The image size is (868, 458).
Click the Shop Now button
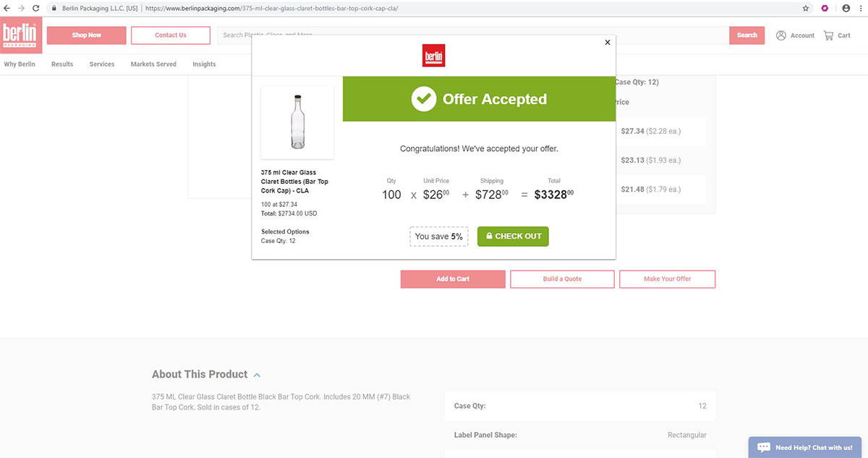click(x=87, y=35)
